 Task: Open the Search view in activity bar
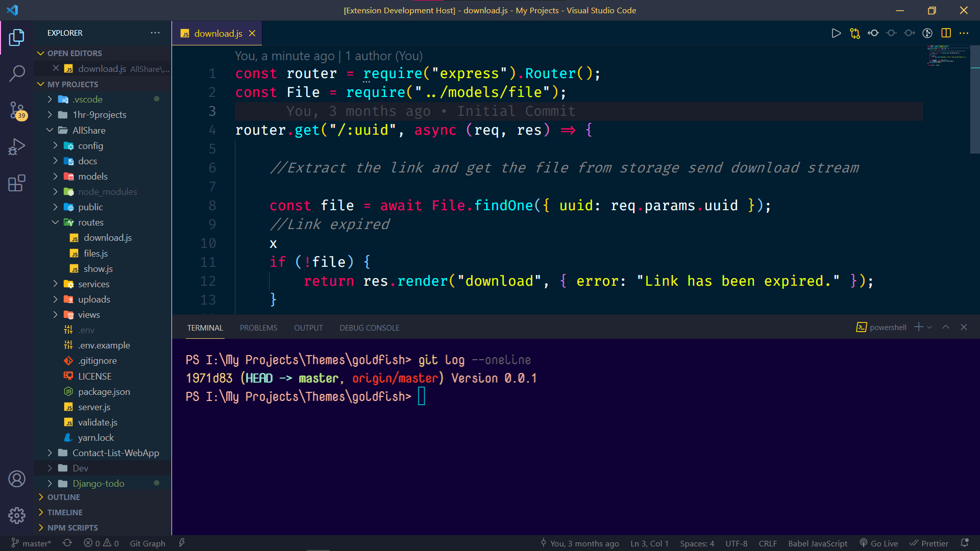[x=17, y=73]
